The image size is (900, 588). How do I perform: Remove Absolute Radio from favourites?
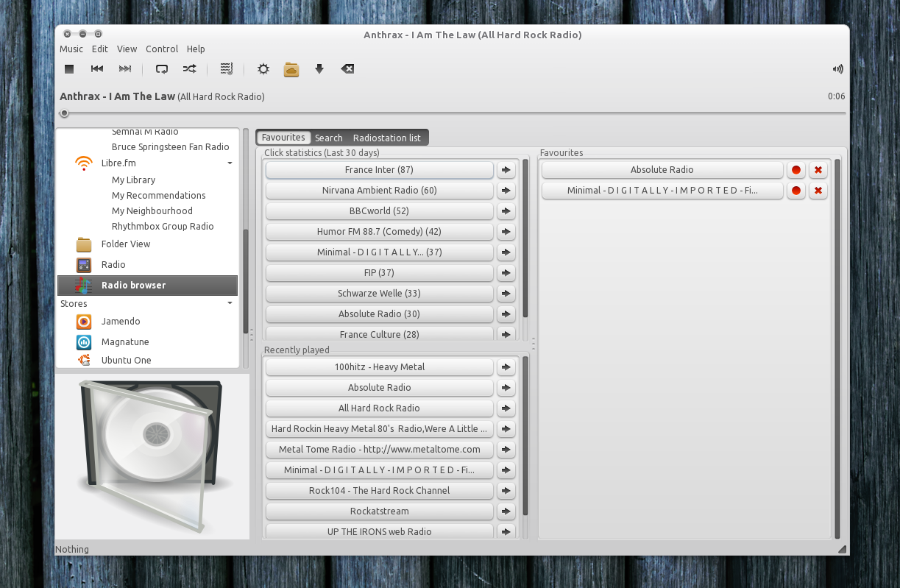click(x=818, y=170)
